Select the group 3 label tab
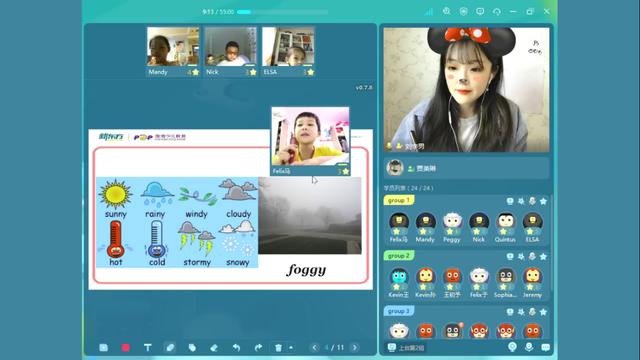The height and width of the screenshot is (360, 640). click(x=399, y=311)
